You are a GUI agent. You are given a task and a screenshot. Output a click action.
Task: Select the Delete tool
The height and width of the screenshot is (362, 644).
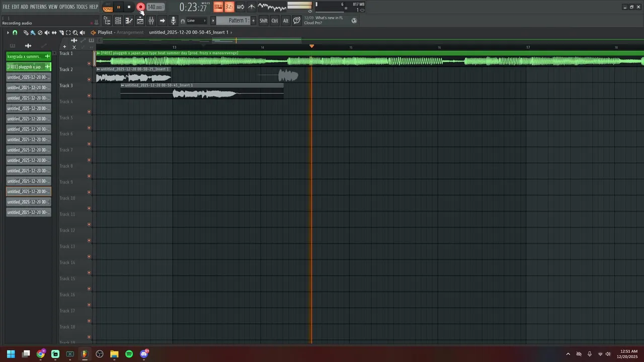point(40,33)
